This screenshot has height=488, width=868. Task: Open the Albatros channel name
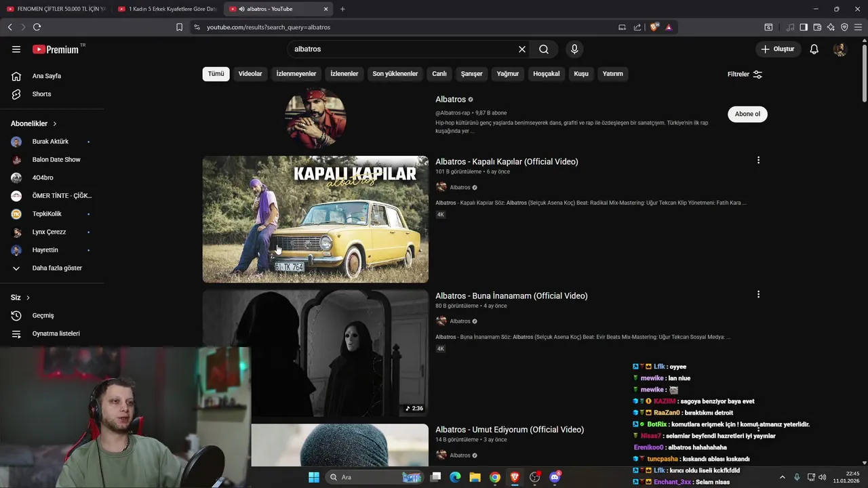tap(450, 100)
